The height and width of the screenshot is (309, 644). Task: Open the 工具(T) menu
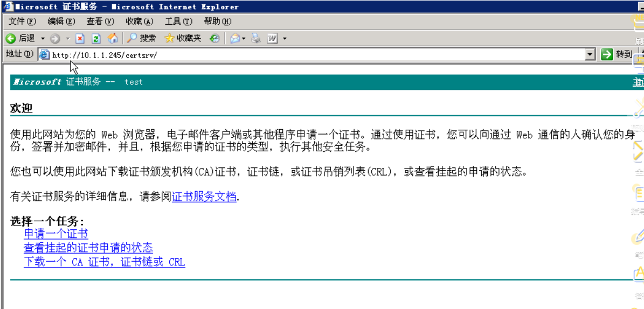(179, 22)
